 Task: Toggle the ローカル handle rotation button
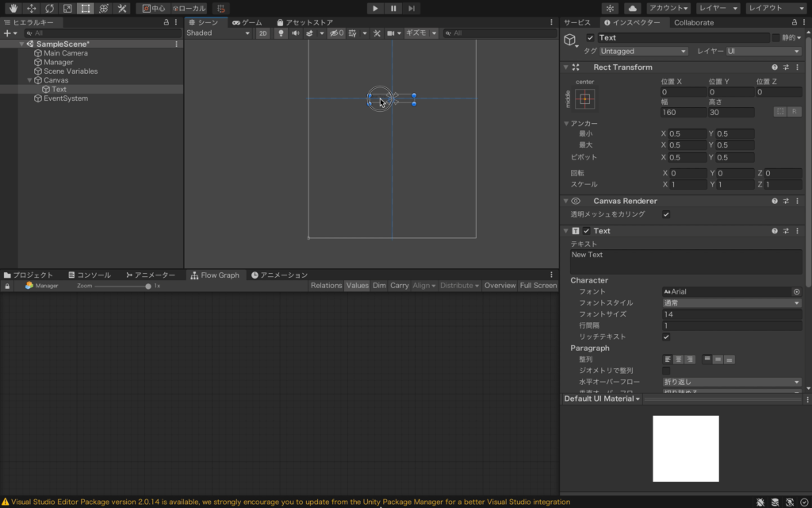[x=189, y=8]
